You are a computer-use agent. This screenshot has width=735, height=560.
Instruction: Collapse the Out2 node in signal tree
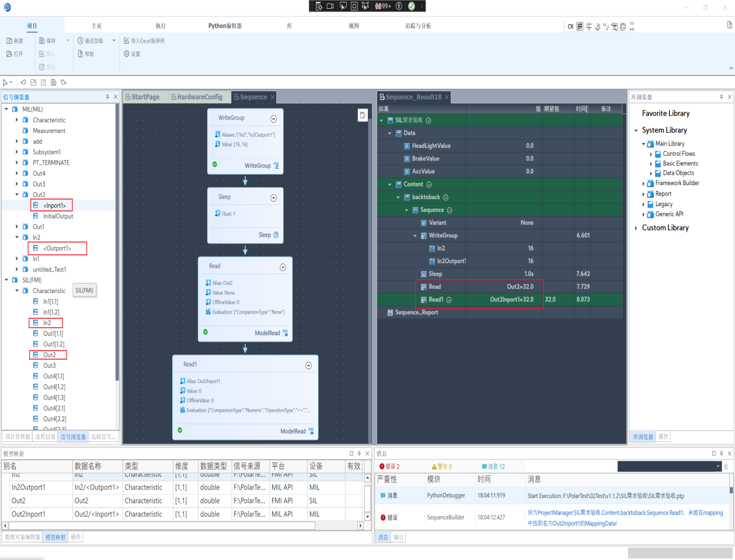[17, 195]
